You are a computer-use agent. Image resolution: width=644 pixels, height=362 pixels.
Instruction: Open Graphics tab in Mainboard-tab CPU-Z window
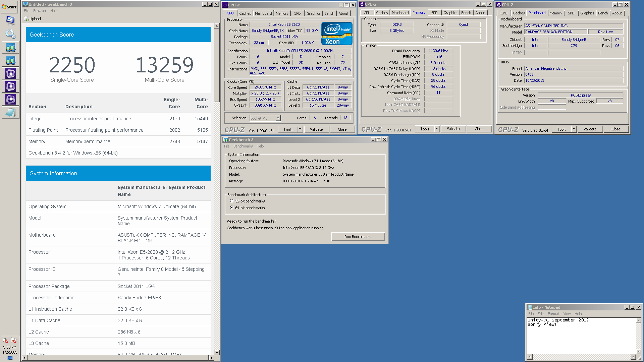[x=587, y=13]
